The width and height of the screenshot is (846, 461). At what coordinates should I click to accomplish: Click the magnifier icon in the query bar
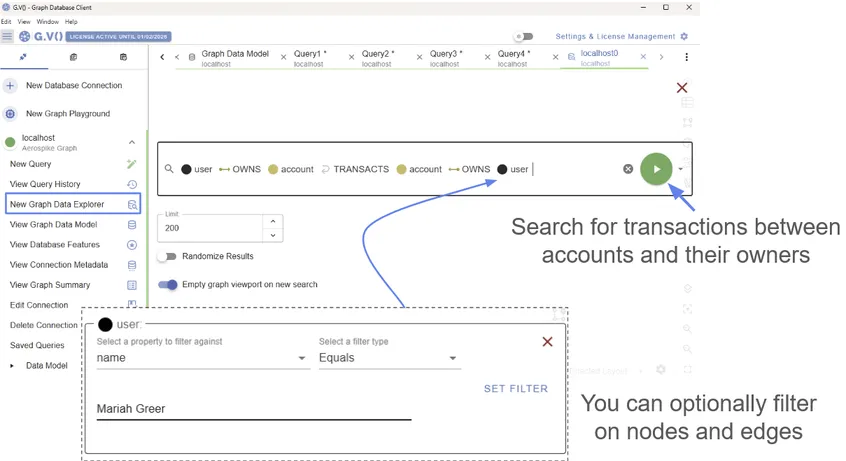click(169, 169)
